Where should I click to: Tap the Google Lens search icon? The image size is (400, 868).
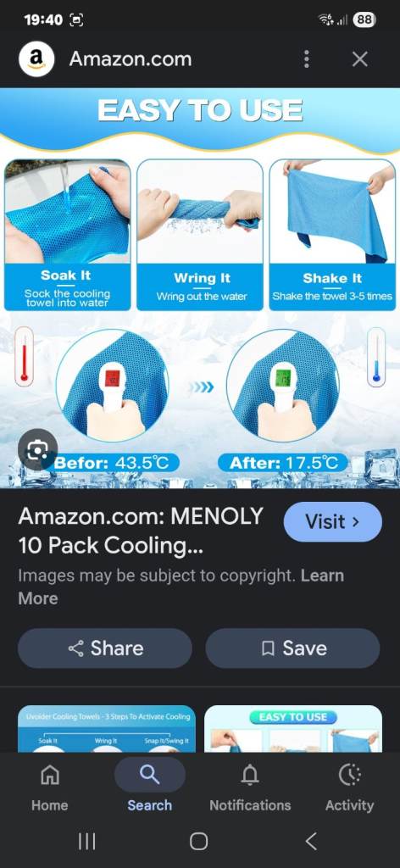(x=37, y=452)
